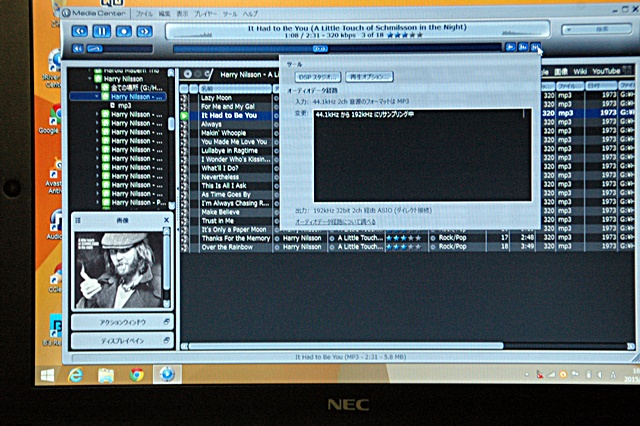The width and height of the screenshot is (640, 426).
Task: Open the 編集 menu
Action: click(164, 13)
